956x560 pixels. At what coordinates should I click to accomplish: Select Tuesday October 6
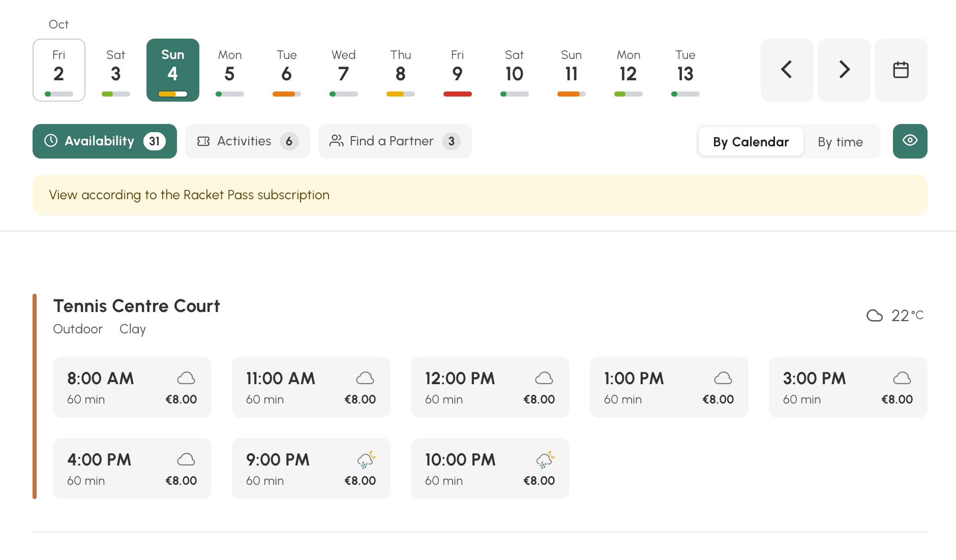point(287,70)
